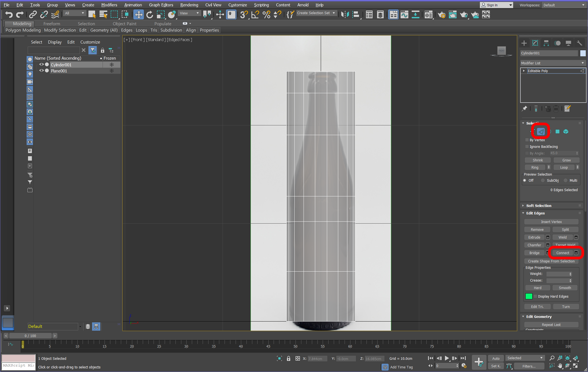Toggle the Angle Snap icon
This screenshot has width=588, height=372.
pos(255,14)
